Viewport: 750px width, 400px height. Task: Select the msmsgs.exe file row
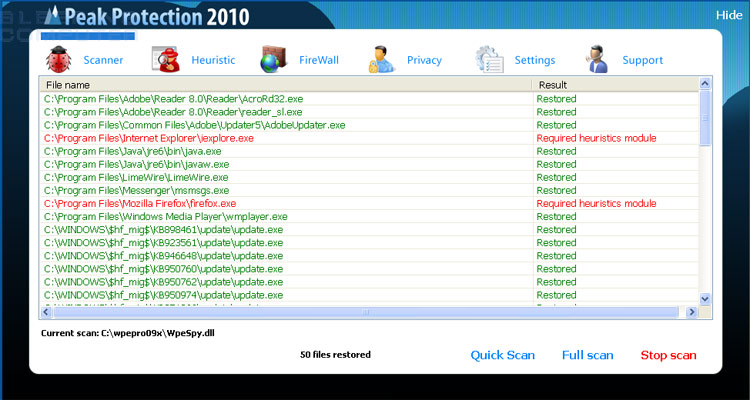[369, 190]
